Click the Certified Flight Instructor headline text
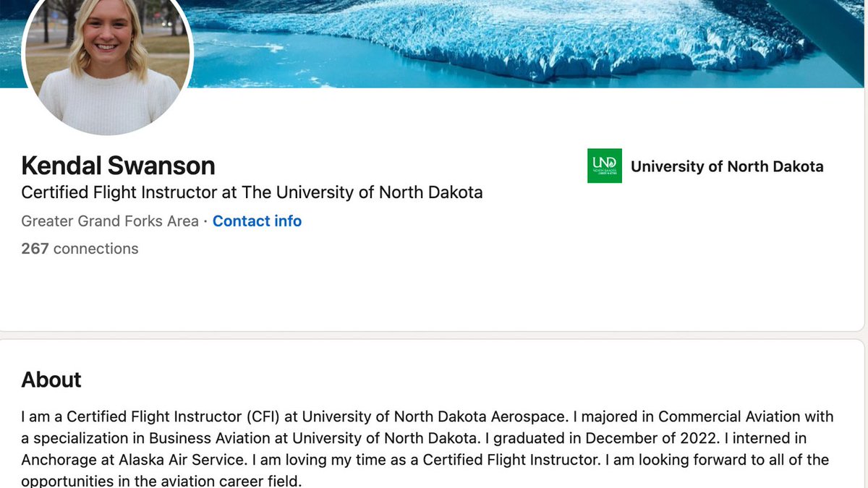The width and height of the screenshot is (868, 488). (x=252, y=193)
